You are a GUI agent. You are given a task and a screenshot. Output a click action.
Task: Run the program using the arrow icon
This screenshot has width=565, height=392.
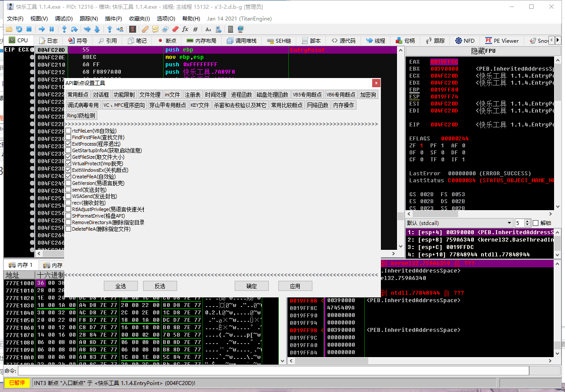pos(42,29)
